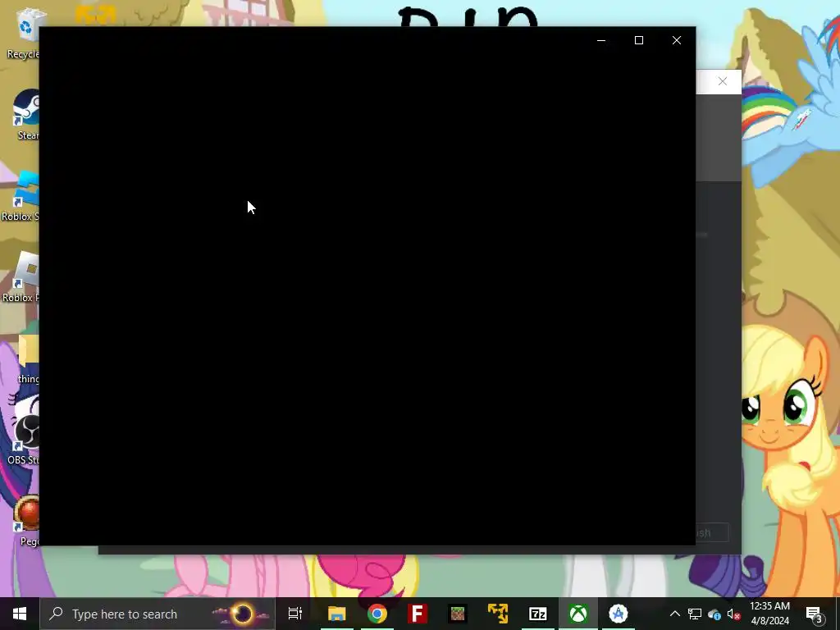
Task: Open the clock showing 12:35 AM
Action: click(x=769, y=614)
